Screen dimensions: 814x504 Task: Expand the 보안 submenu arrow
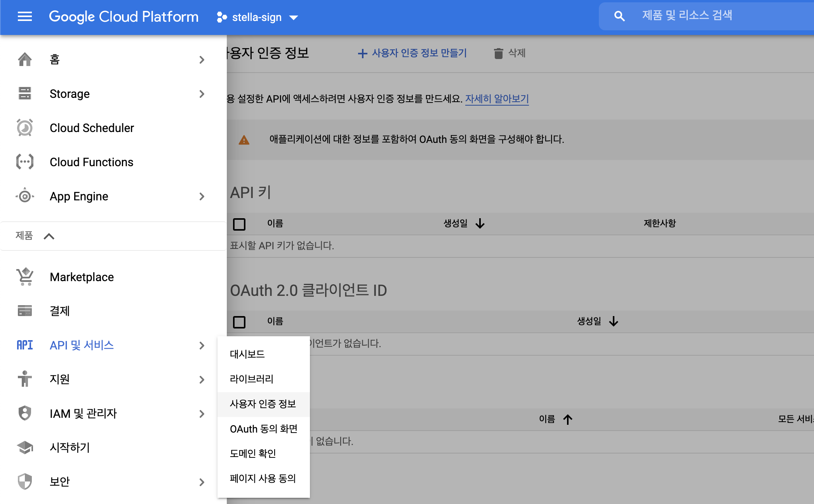[202, 482]
